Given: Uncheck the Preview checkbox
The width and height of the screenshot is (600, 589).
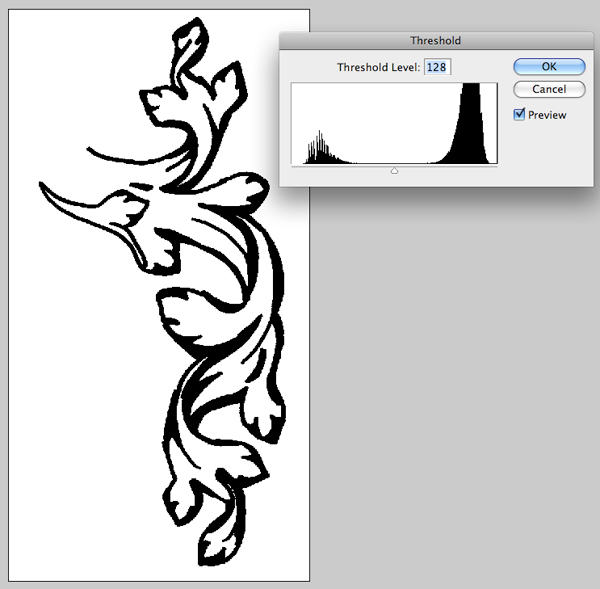Looking at the screenshot, I should point(519,114).
